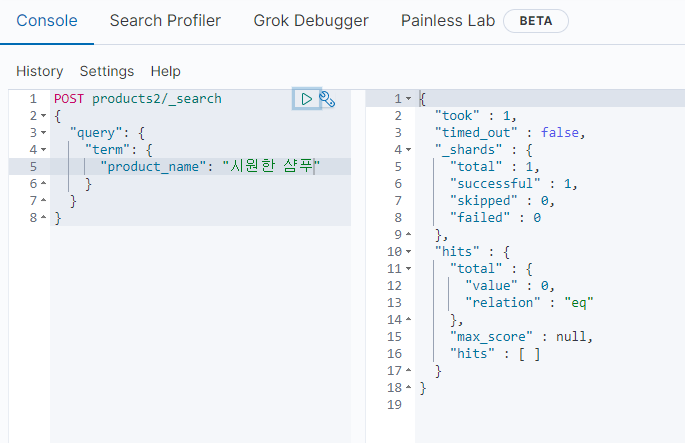Collapse the "hits" object at response line 10

409,252
